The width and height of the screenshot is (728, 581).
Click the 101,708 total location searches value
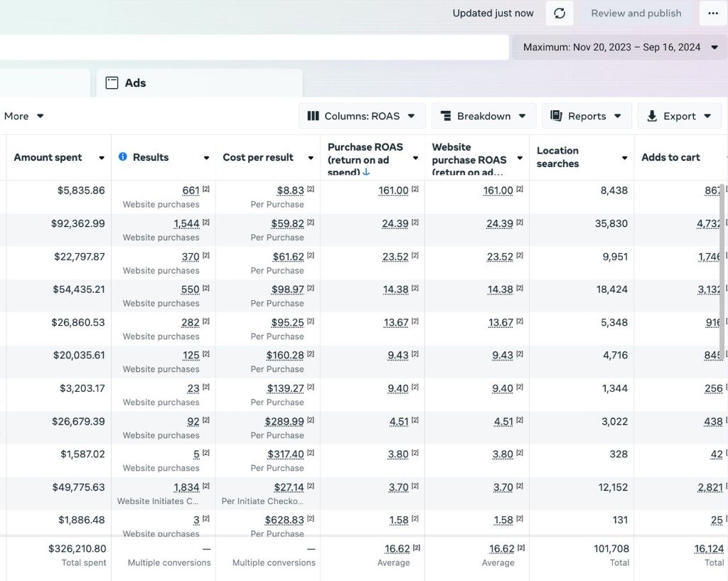(x=611, y=548)
